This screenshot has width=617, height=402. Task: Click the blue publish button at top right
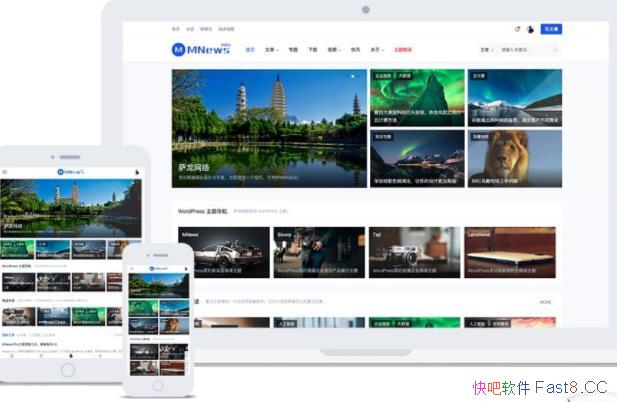tap(551, 29)
